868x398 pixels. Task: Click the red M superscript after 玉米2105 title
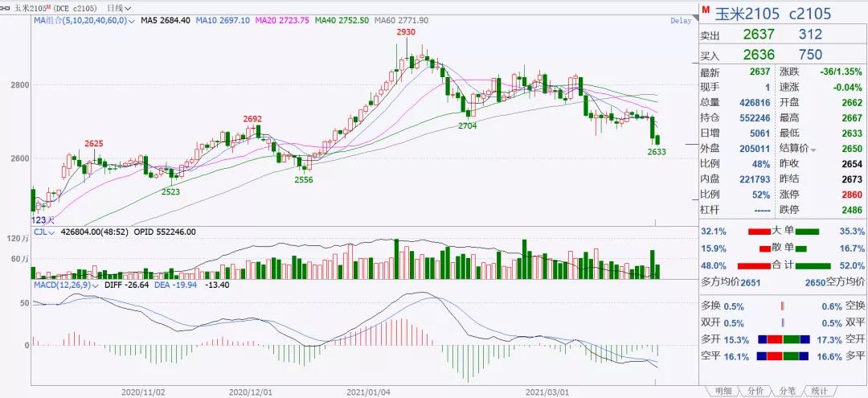coord(49,5)
